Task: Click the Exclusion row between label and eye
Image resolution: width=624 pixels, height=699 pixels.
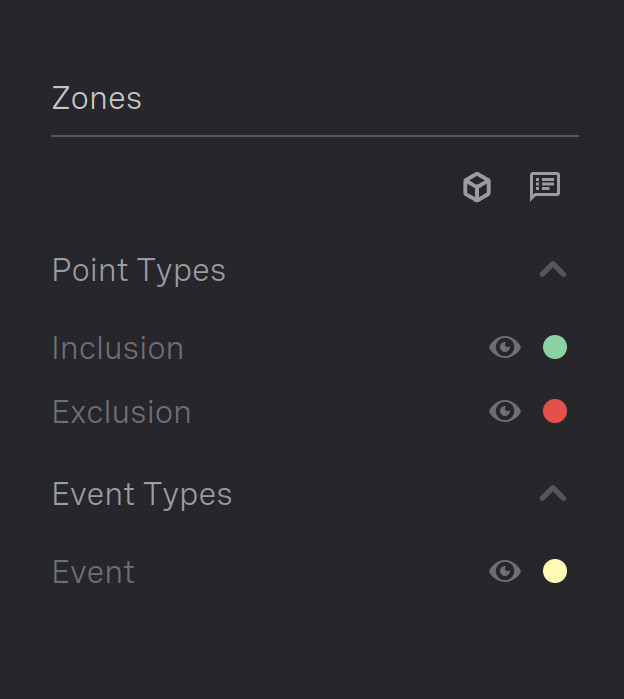Action: (340, 411)
